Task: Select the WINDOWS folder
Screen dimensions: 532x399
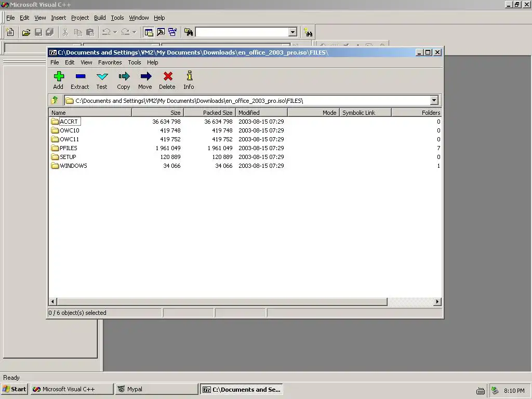Action: pos(69,166)
